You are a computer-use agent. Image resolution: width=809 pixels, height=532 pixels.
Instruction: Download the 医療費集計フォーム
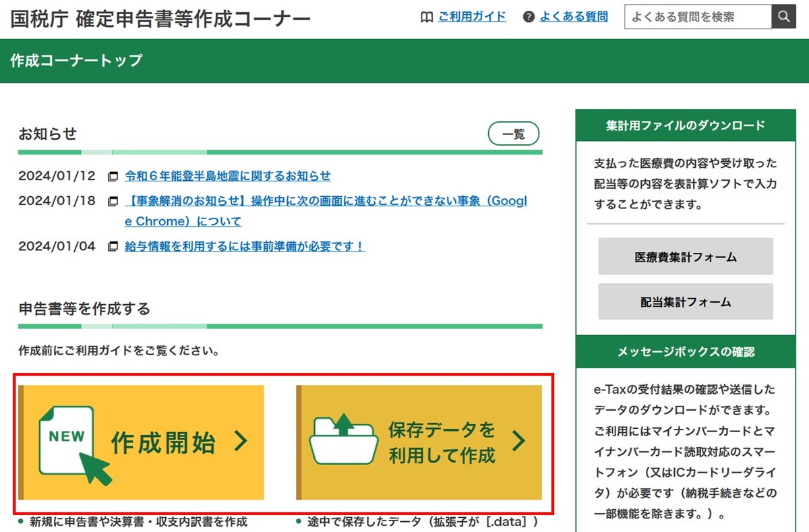(686, 257)
